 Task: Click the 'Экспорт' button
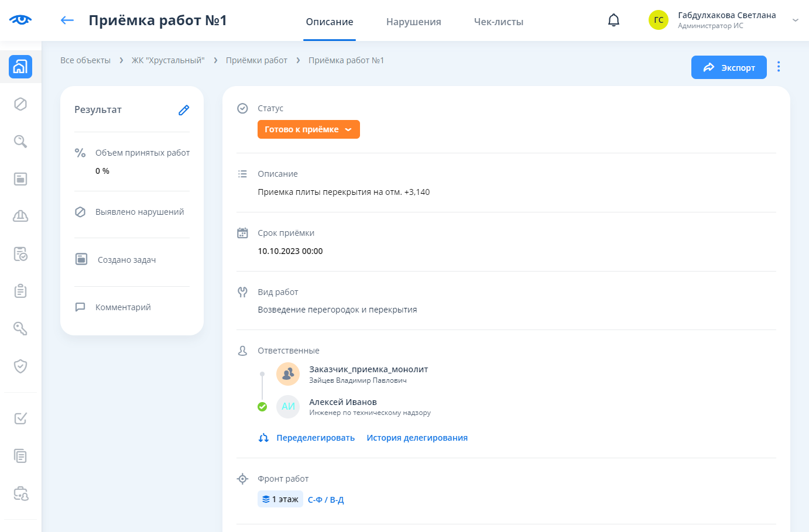click(x=729, y=67)
